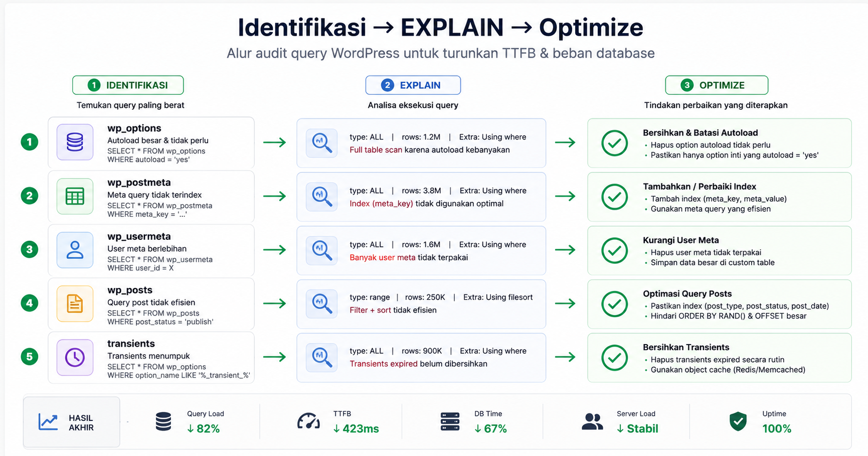Select the IDENTIFIKASI stage header

click(128, 85)
